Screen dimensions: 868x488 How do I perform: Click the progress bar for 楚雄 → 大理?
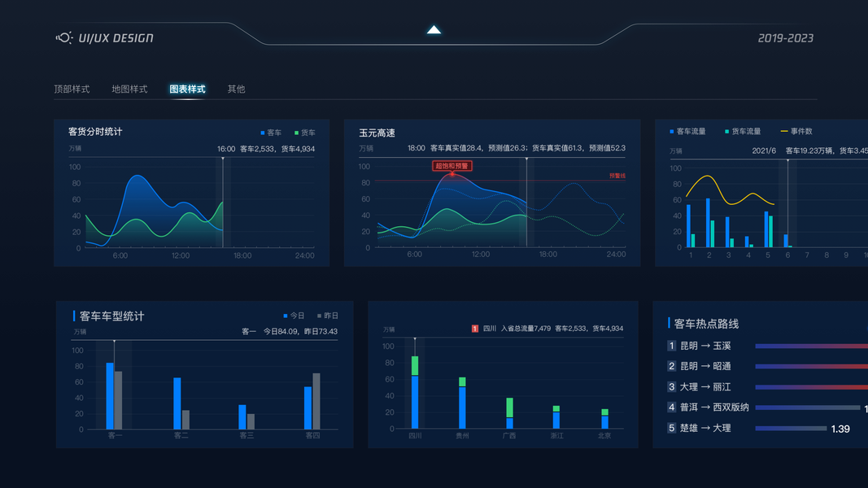(x=791, y=429)
